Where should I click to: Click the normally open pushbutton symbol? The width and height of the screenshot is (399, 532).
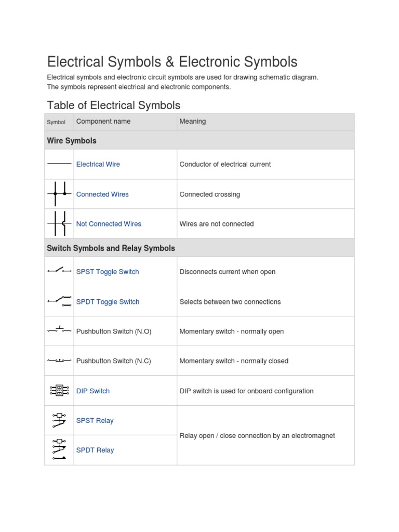click(x=59, y=330)
